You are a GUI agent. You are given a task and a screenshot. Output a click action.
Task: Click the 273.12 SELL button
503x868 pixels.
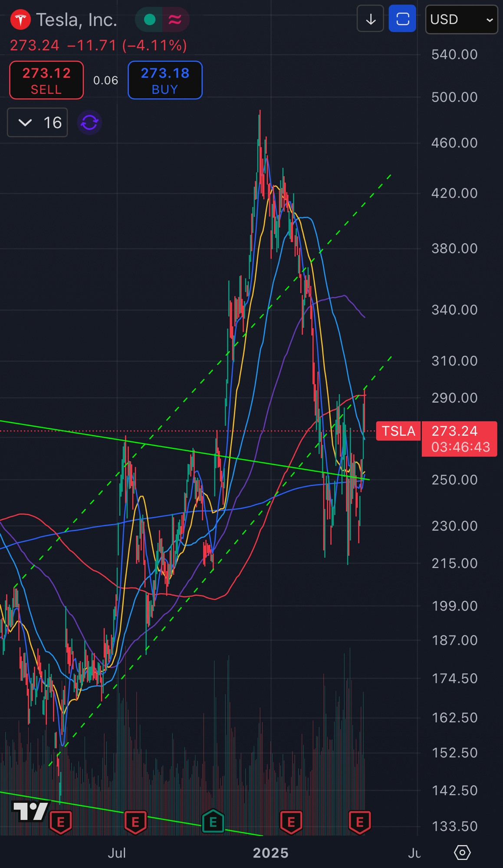coord(46,80)
